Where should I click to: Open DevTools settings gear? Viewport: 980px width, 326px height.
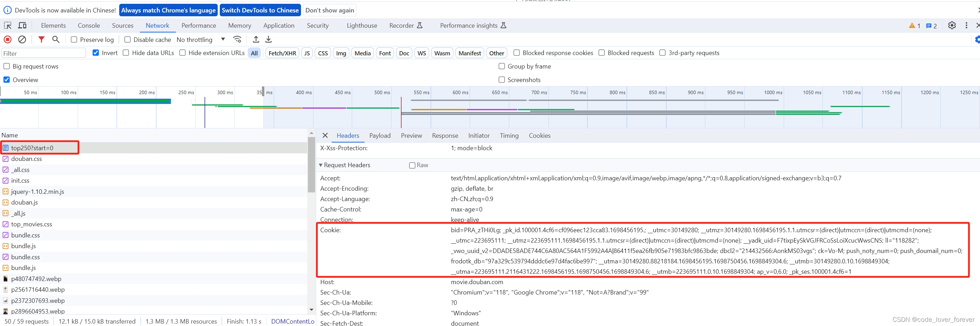951,26
